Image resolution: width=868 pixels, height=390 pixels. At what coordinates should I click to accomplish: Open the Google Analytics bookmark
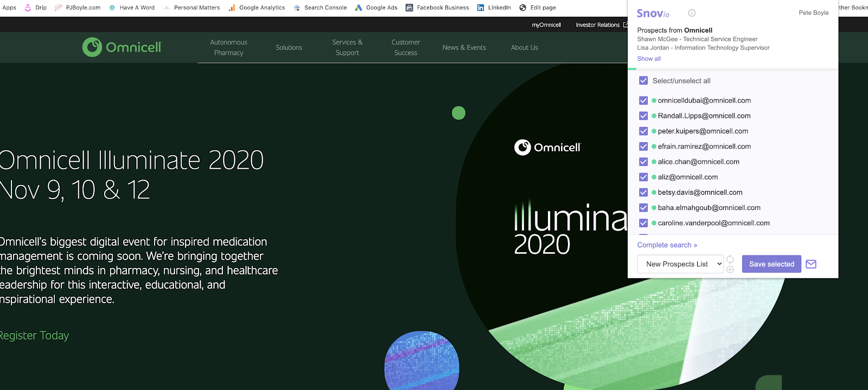[257, 8]
